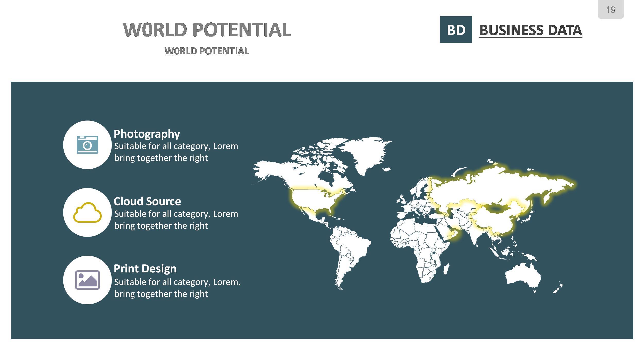
Task: Click the Photography heading label
Action: click(x=147, y=134)
